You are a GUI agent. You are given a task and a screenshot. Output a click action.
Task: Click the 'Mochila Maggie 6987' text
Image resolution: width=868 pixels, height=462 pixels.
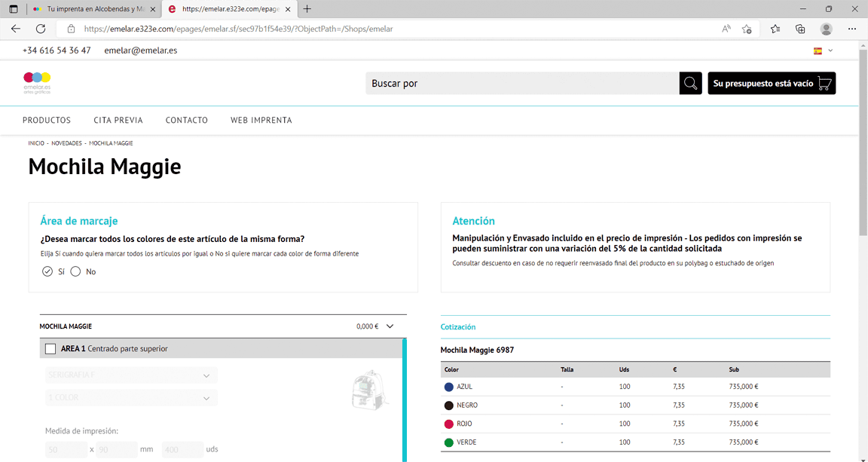[x=477, y=350]
